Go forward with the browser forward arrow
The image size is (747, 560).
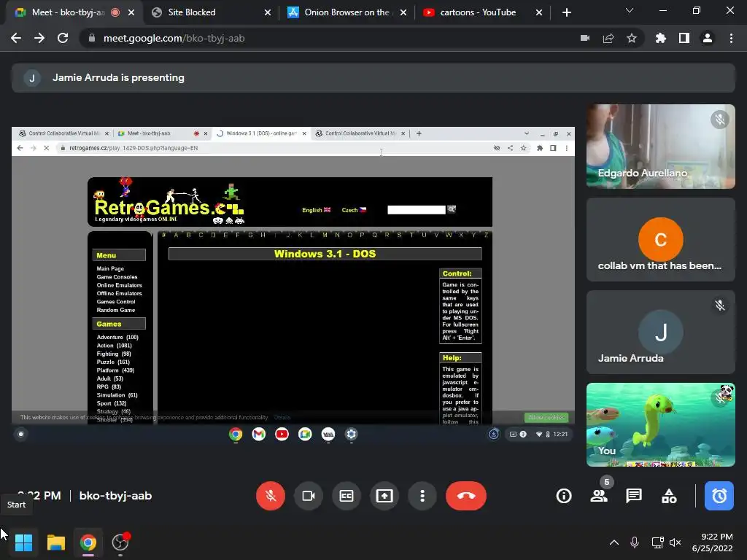[39, 38]
